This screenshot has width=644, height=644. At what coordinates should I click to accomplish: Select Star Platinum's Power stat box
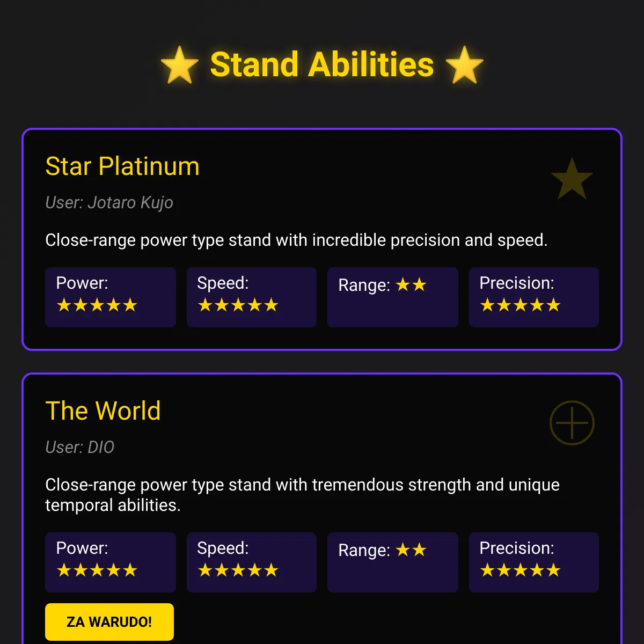pos(111,297)
